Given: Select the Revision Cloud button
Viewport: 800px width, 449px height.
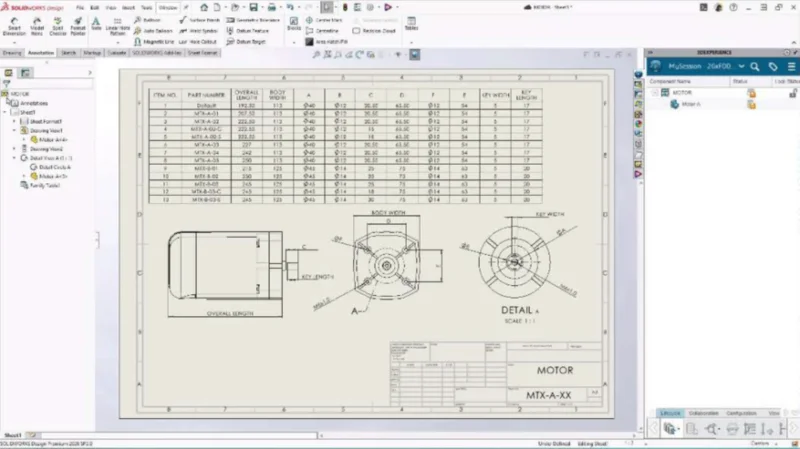Looking at the screenshot, I should pyautogui.click(x=374, y=31).
